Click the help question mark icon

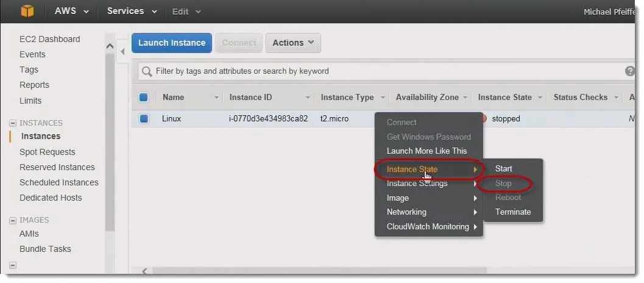629,71
